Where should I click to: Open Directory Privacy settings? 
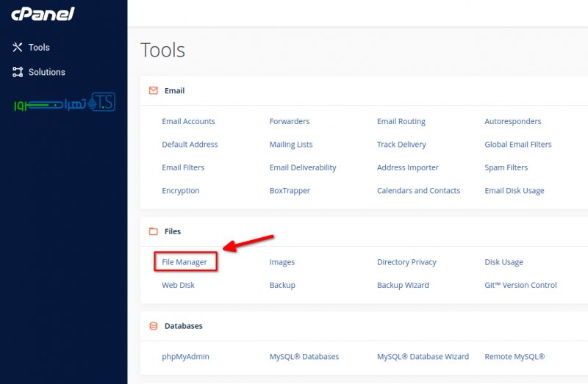(x=406, y=262)
